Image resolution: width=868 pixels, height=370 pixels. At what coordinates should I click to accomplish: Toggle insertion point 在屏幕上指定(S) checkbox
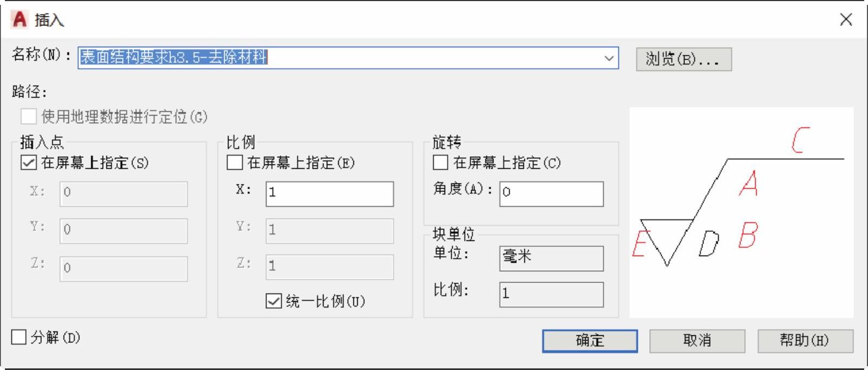click(28, 163)
